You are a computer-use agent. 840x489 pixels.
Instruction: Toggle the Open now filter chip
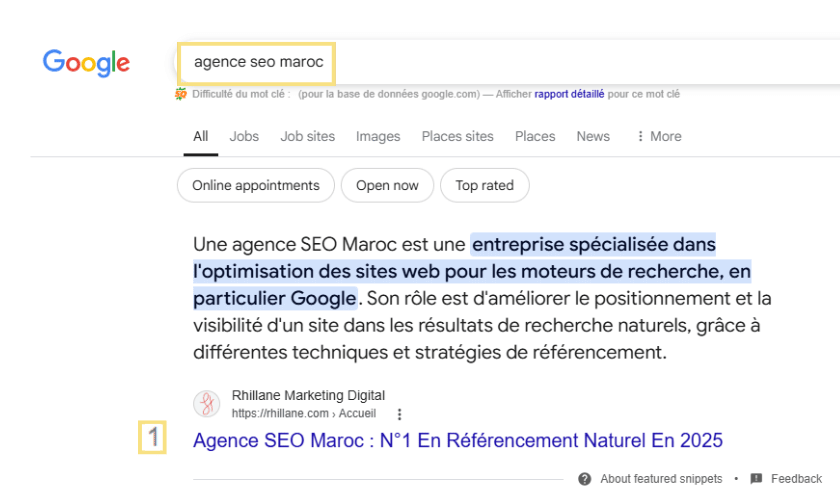387,185
